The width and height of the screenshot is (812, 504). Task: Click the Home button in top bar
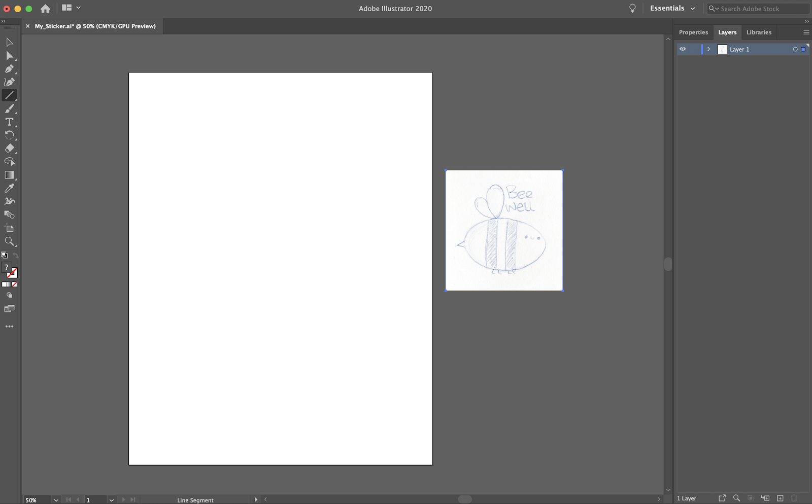click(45, 8)
